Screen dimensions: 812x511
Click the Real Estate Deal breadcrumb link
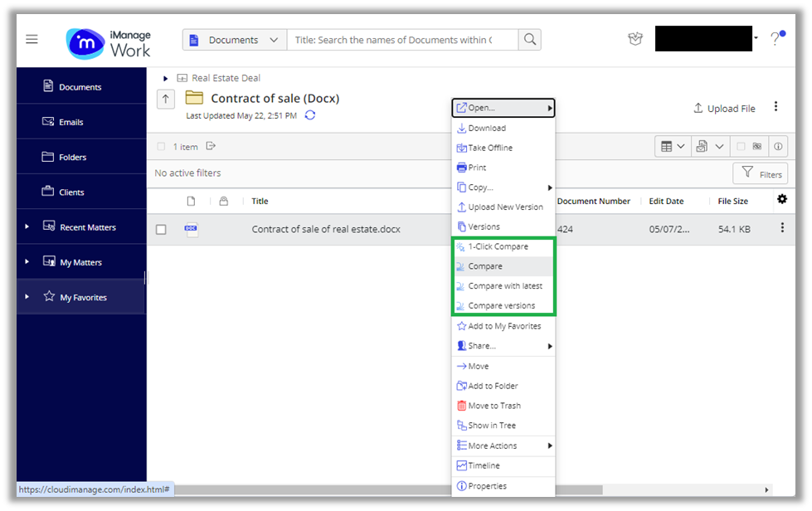click(x=226, y=78)
